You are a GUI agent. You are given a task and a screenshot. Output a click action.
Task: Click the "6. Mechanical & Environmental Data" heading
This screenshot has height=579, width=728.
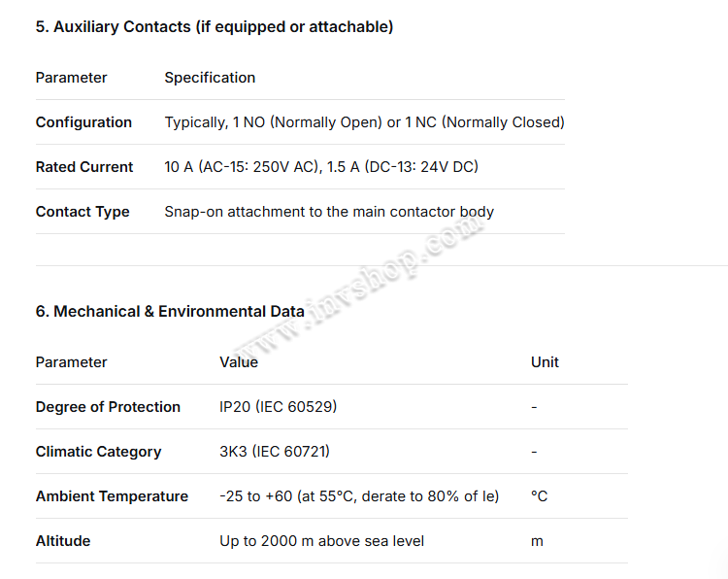pyautogui.click(x=170, y=312)
